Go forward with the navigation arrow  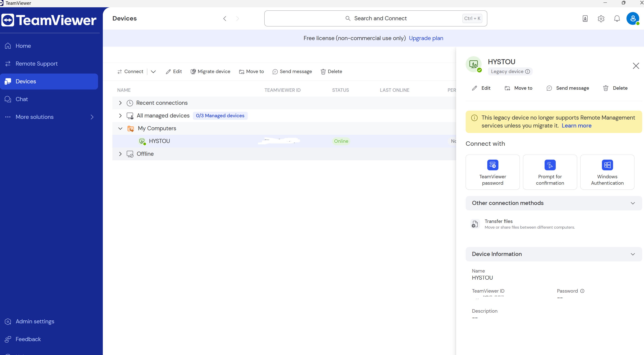(x=237, y=18)
